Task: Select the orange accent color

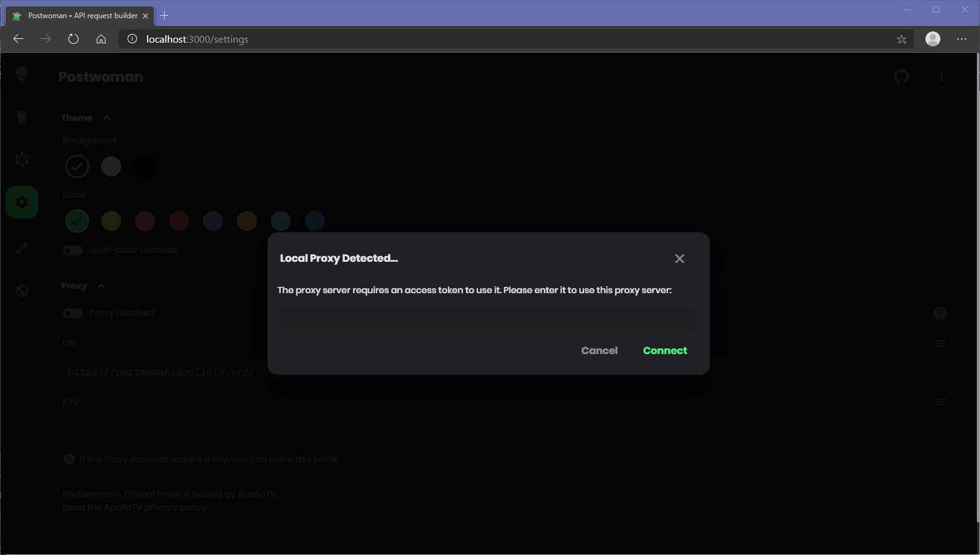Action: coord(247,221)
